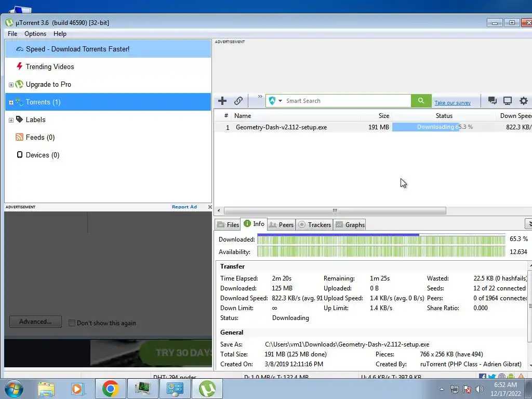
Task: Open Feeds (0) in the sidebar
Action: tap(108, 137)
